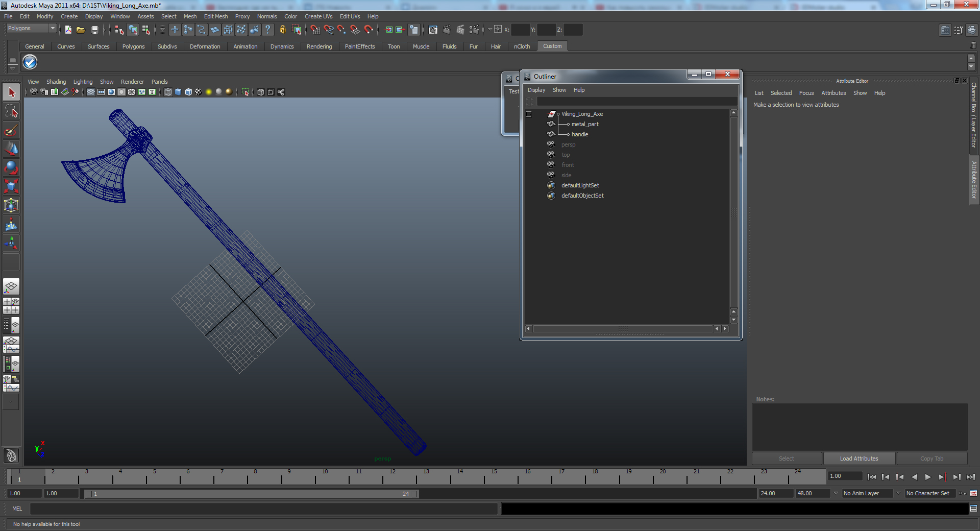Image resolution: width=980 pixels, height=531 pixels.
Task: Open the Attribute Editor Focus menu
Action: pos(806,93)
